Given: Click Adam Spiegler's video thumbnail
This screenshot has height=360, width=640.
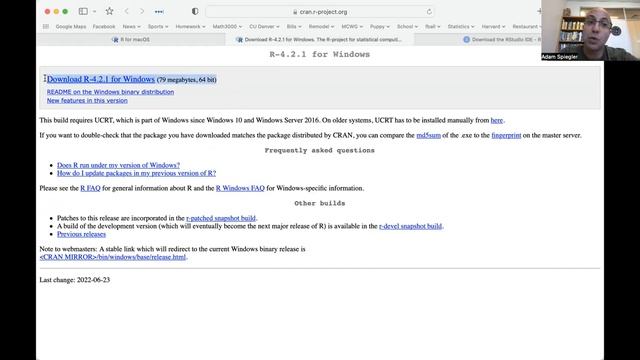Looking at the screenshot, I should click(x=591, y=30).
